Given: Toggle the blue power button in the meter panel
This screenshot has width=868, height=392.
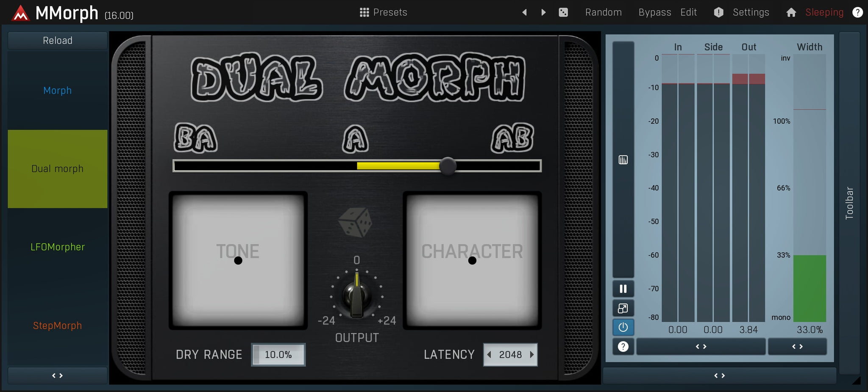Looking at the screenshot, I should (x=623, y=327).
